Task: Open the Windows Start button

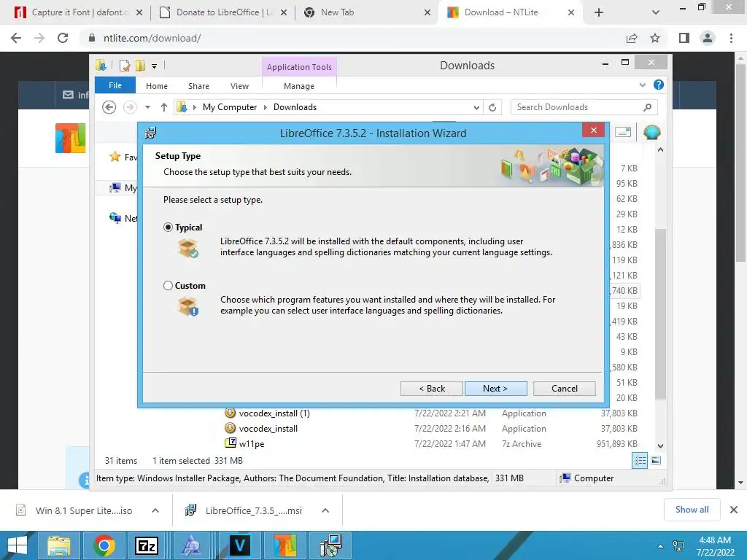Action: pos(18,545)
